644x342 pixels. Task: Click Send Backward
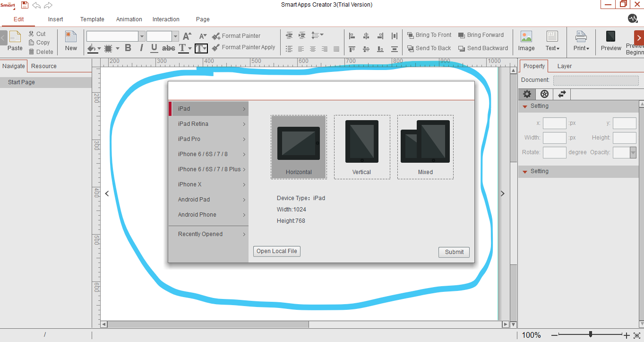pos(483,48)
